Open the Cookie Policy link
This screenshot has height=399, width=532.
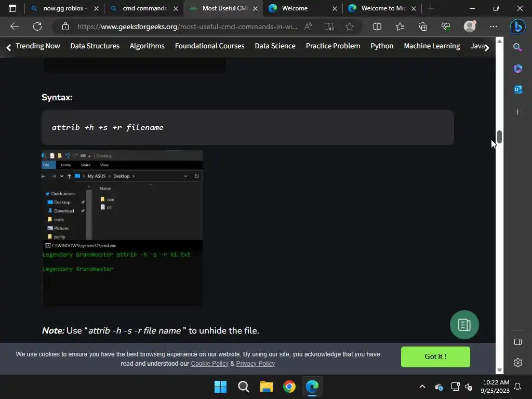(x=209, y=363)
